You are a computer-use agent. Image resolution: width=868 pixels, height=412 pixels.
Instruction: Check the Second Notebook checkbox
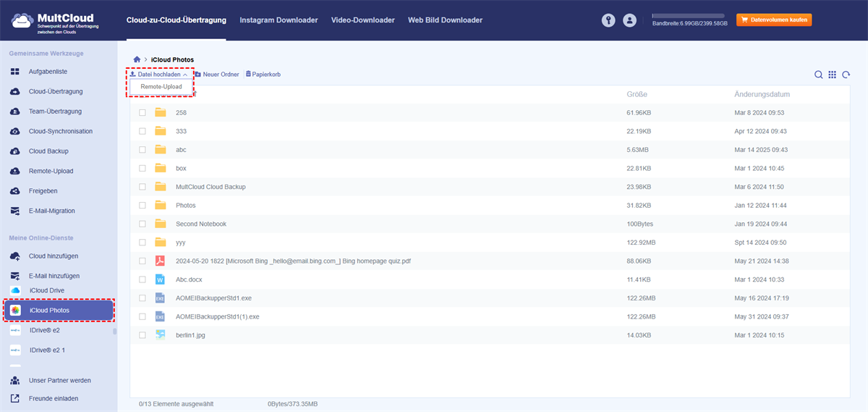142,224
